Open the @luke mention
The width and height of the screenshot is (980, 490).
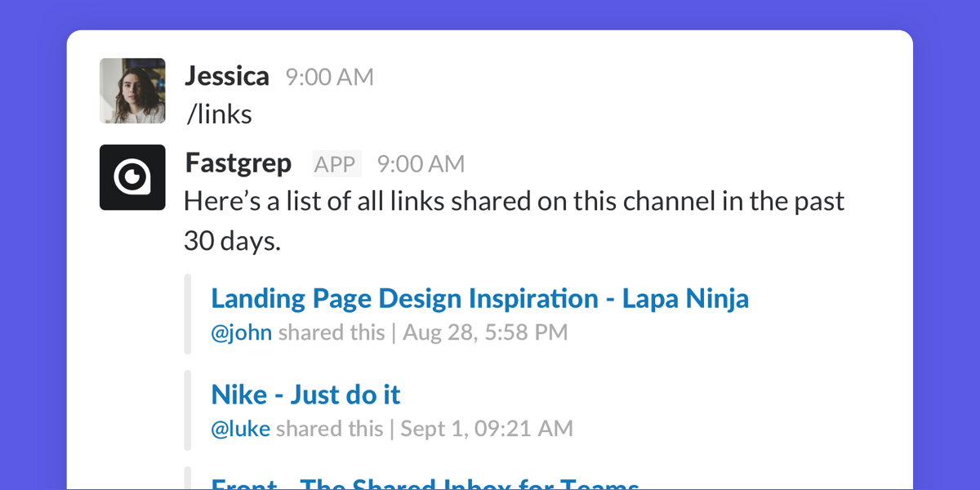[240, 429]
